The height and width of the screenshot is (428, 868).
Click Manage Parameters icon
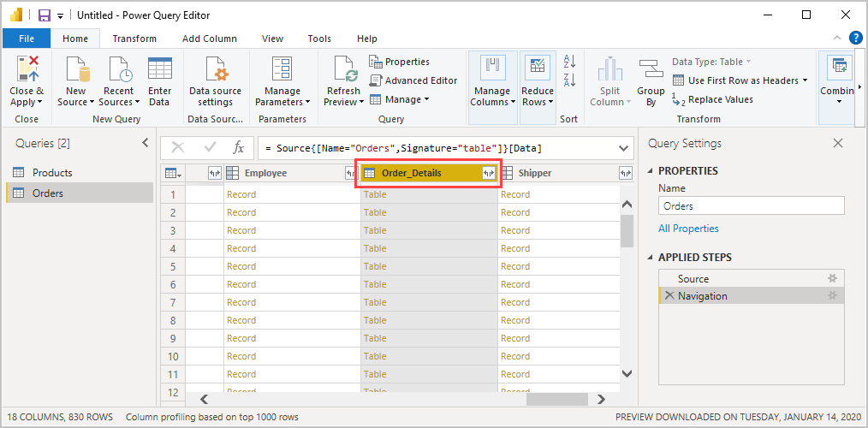[282, 68]
